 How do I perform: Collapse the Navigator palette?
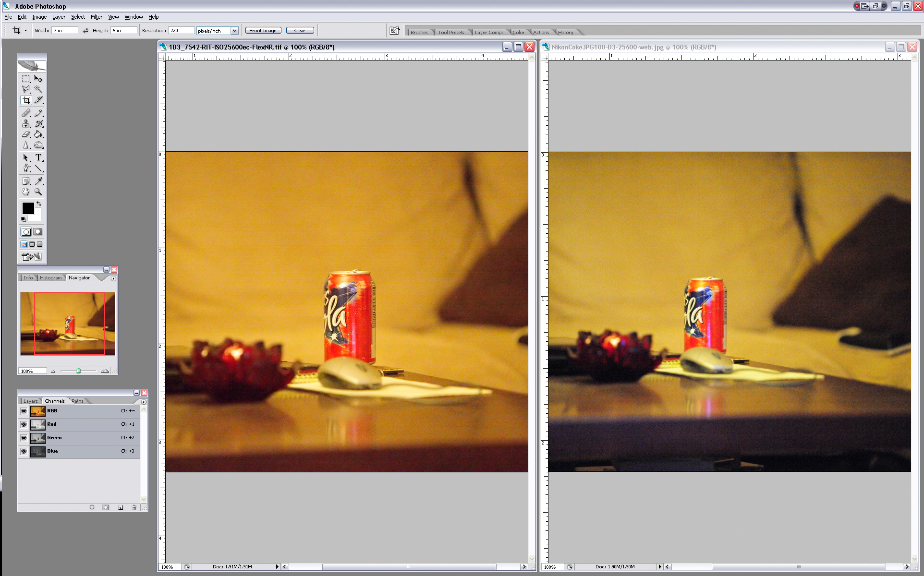tap(106, 270)
